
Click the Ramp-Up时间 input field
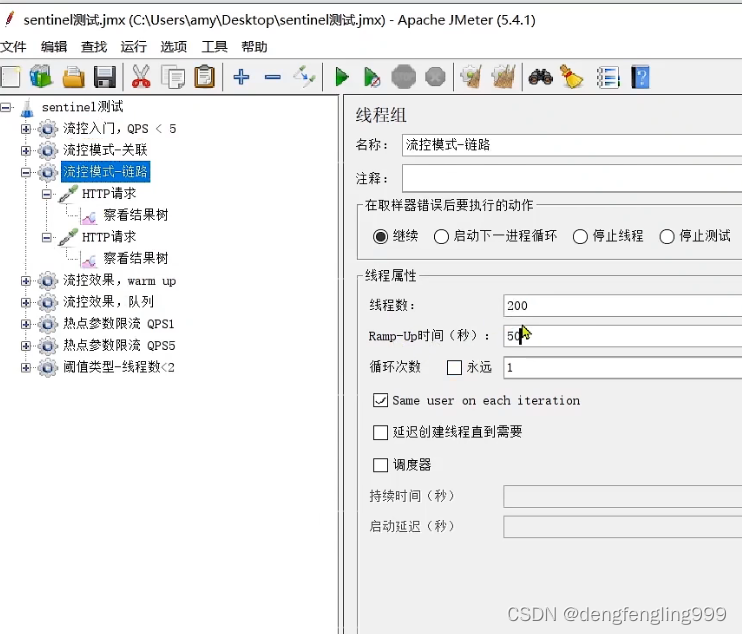pyautogui.click(x=622, y=336)
